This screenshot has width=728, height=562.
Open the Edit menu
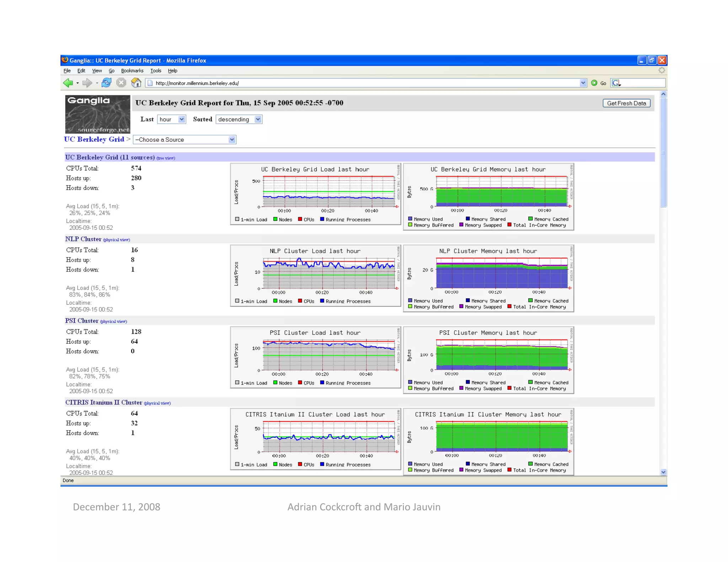click(x=81, y=71)
